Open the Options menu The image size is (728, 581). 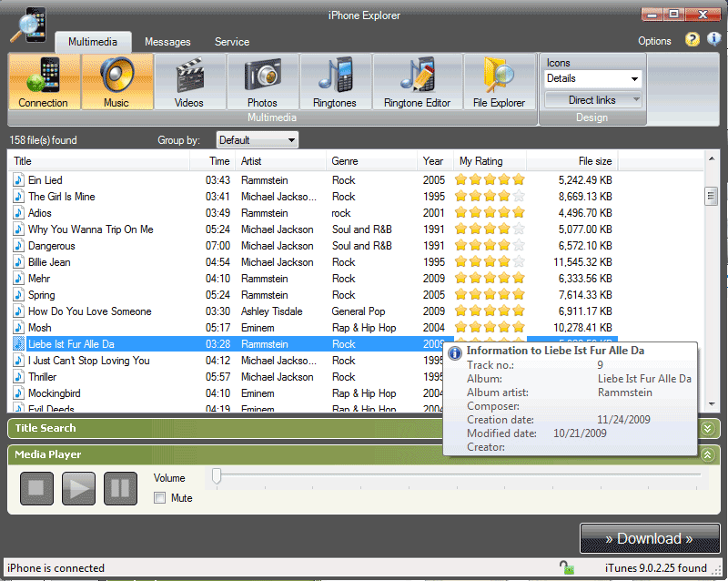tap(654, 41)
